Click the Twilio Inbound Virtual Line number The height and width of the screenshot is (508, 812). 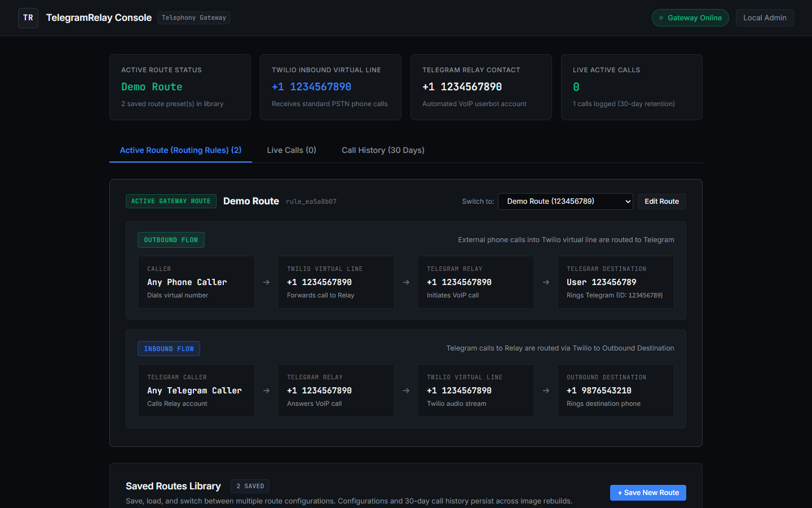click(x=311, y=87)
